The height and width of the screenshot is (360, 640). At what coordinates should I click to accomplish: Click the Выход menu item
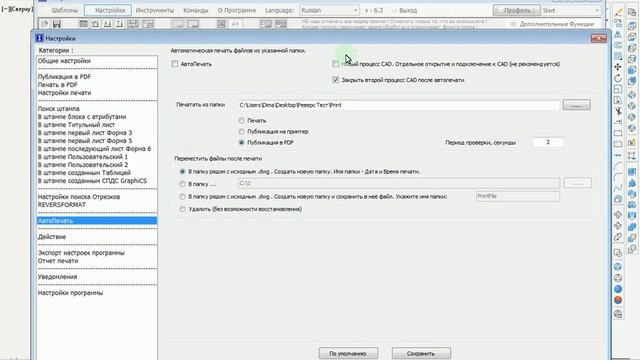(404, 10)
